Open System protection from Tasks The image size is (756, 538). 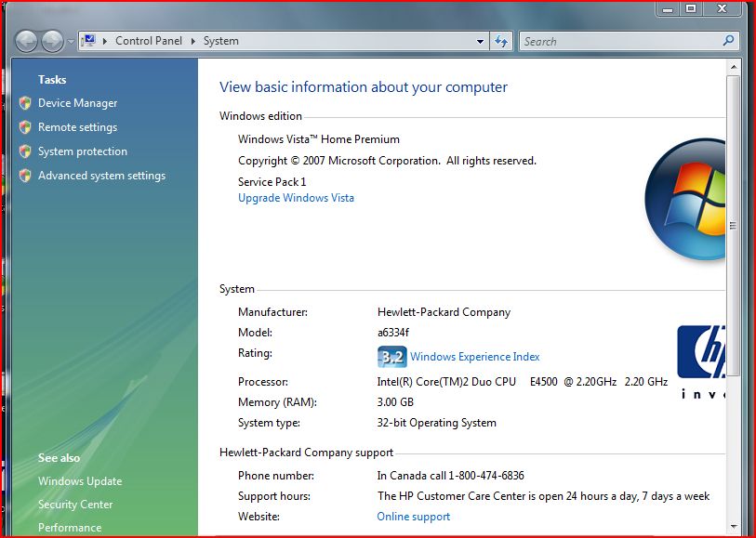[x=83, y=151]
